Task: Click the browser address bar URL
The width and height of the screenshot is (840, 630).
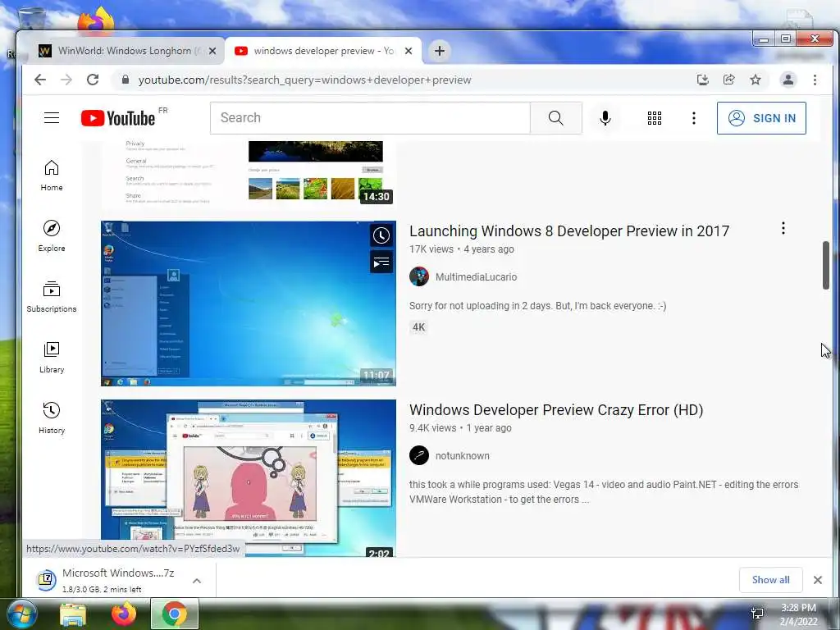Action: [305, 80]
